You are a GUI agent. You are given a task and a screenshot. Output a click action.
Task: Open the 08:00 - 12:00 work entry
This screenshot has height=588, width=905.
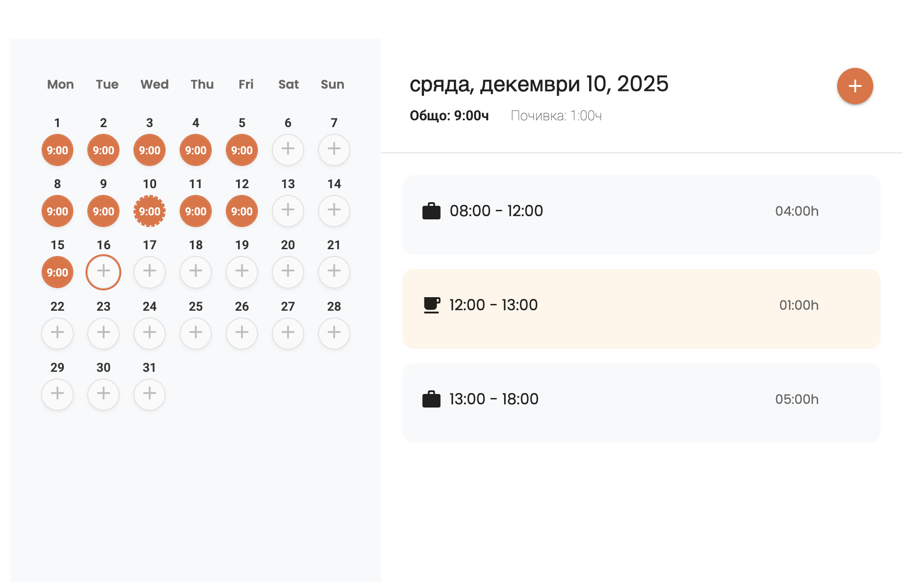[x=641, y=214]
